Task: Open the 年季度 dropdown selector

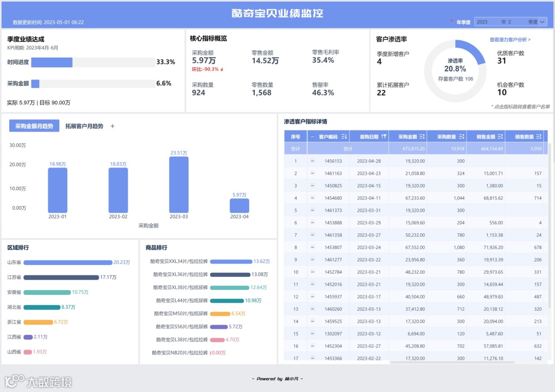Action: 511,22
